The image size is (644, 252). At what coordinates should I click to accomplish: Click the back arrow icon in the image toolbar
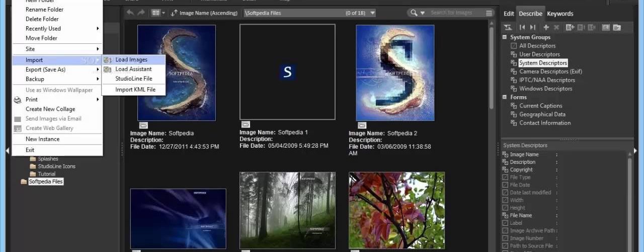131,13
